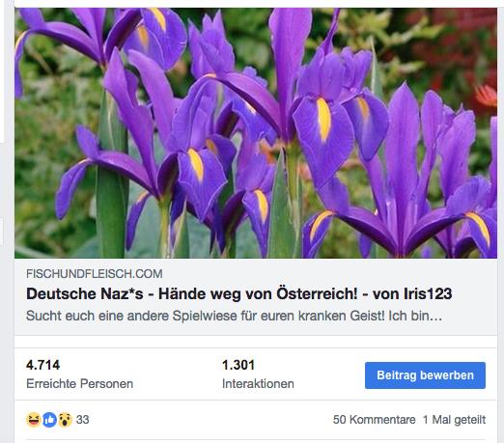
Task: Click the blue thumbs-up Like reaction icon
Action: click(x=49, y=420)
